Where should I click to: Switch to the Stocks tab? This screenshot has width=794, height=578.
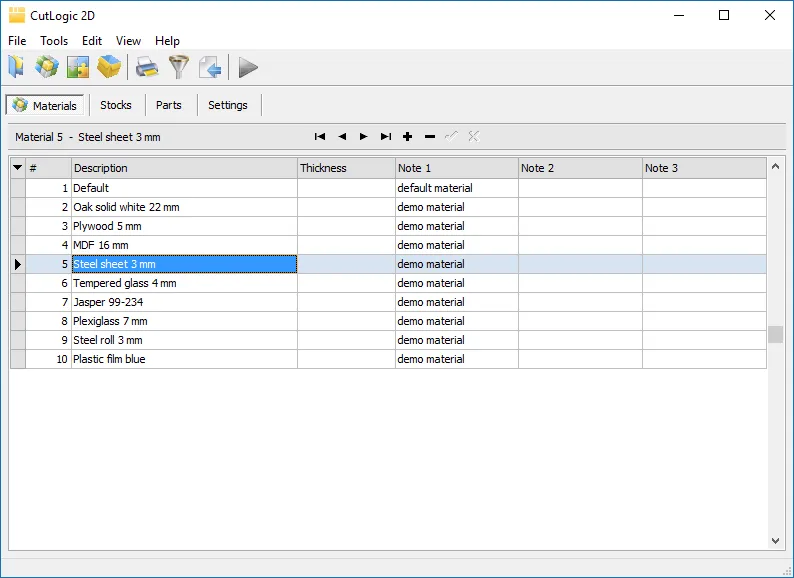[x=116, y=105]
